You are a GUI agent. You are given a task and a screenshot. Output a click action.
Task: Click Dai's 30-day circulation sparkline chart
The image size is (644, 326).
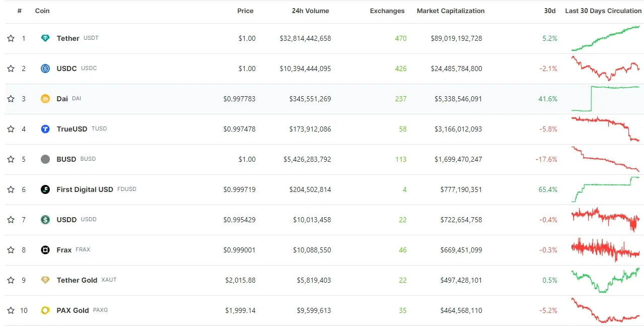tap(604, 99)
